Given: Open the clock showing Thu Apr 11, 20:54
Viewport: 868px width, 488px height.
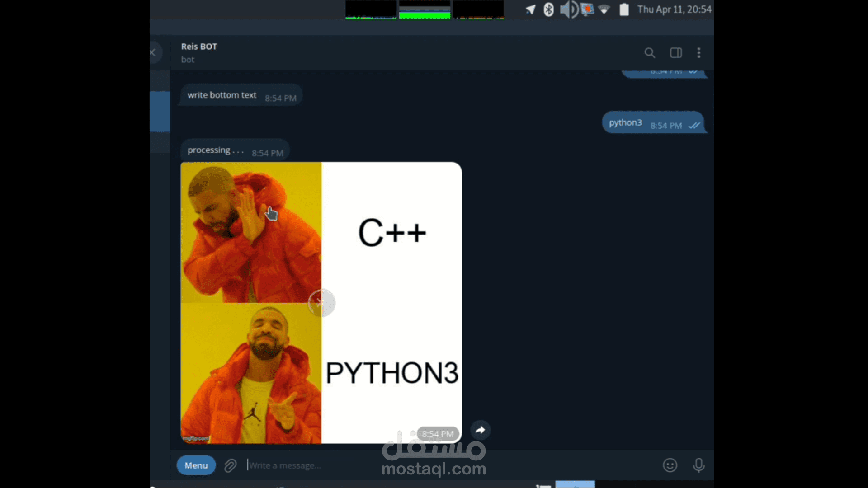Looking at the screenshot, I should [674, 9].
